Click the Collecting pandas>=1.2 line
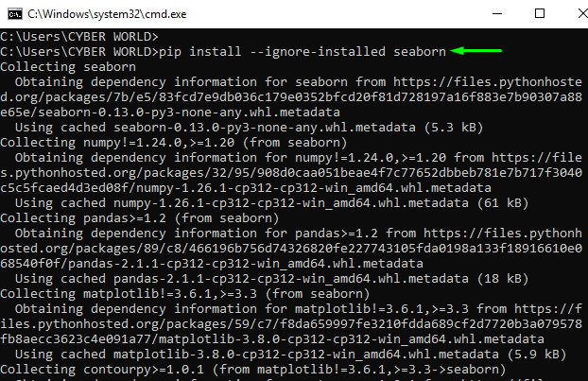Viewport: 588px width, 381px height. (140, 217)
